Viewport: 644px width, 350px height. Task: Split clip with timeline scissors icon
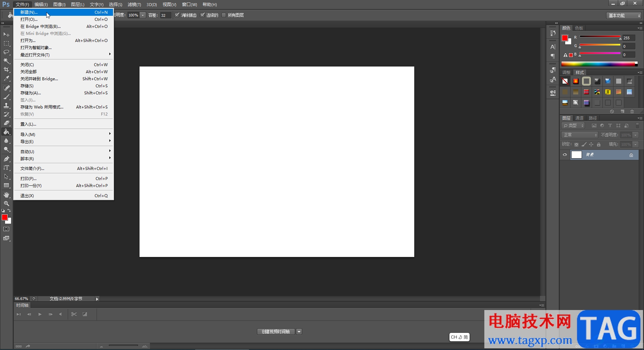(74, 314)
